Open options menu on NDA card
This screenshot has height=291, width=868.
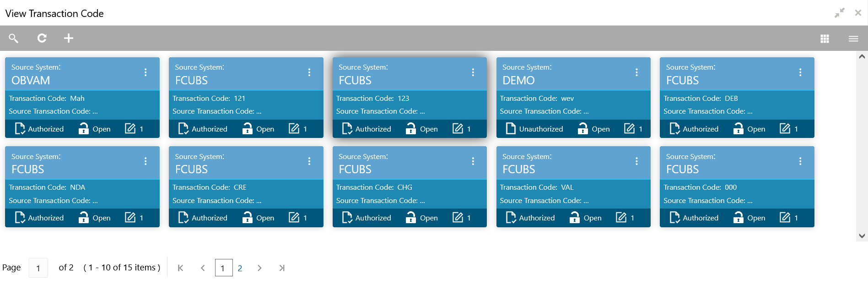point(146,161)
